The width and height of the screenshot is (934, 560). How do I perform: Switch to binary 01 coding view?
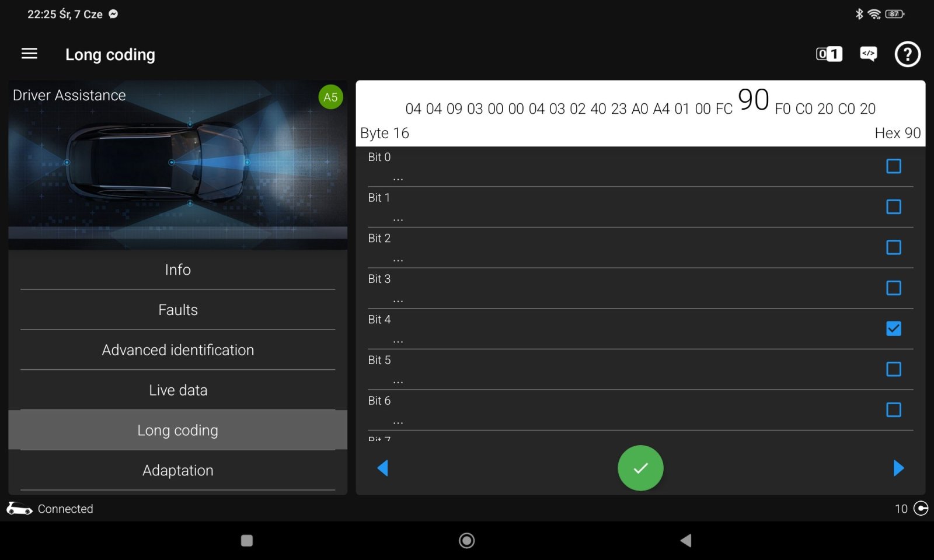coord(829,54)
